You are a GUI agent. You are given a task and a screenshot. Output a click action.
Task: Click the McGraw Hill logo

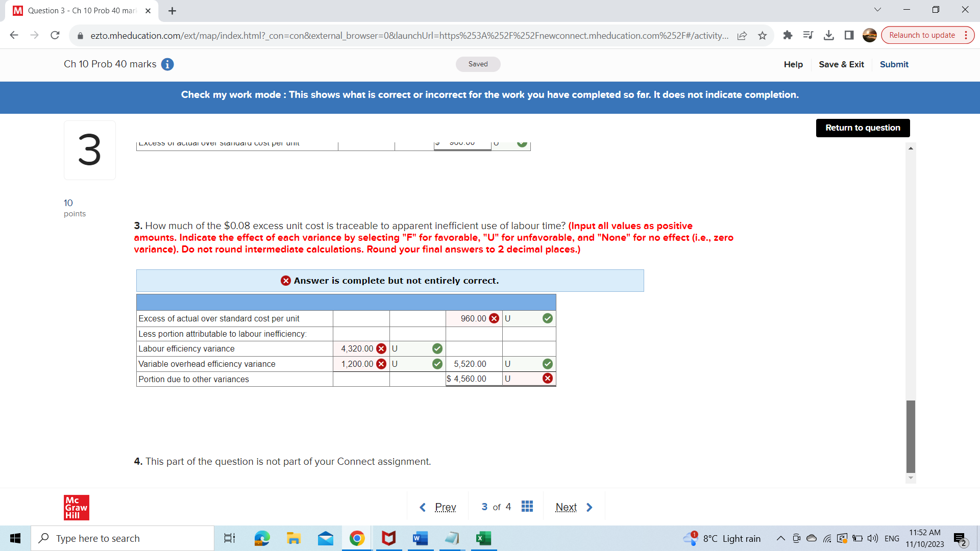[x=77, y=508]
